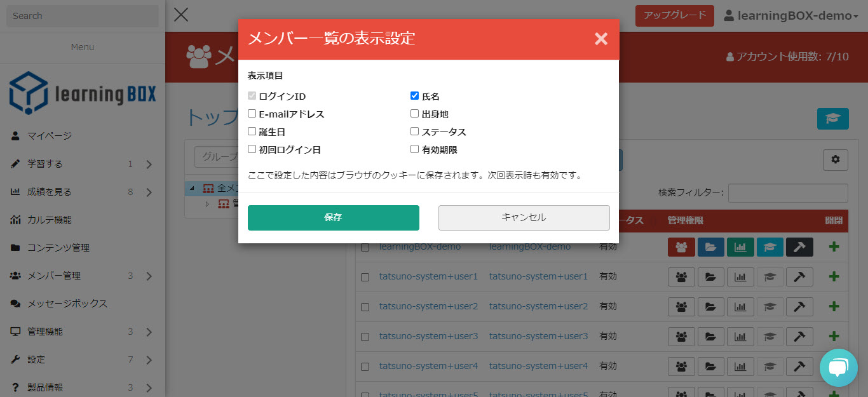Image resolution: width=868 pixels, height=397 pixels.
Task: Enable the E-mailアドレス checkbox
Action: [x=252, y=114]
